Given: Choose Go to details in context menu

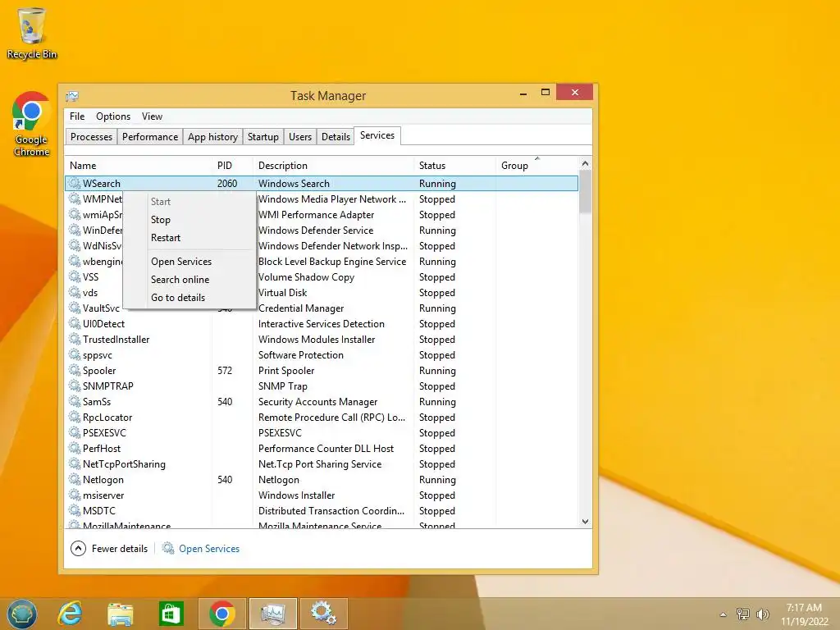Looking at the screenshot, I should [189, 297].
